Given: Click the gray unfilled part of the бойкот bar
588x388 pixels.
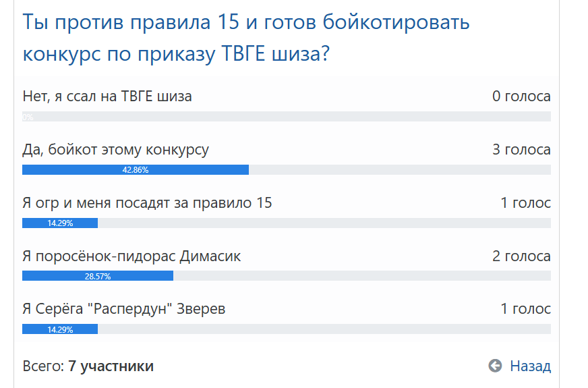Looking at the screenshot, I should click(400, 169).
